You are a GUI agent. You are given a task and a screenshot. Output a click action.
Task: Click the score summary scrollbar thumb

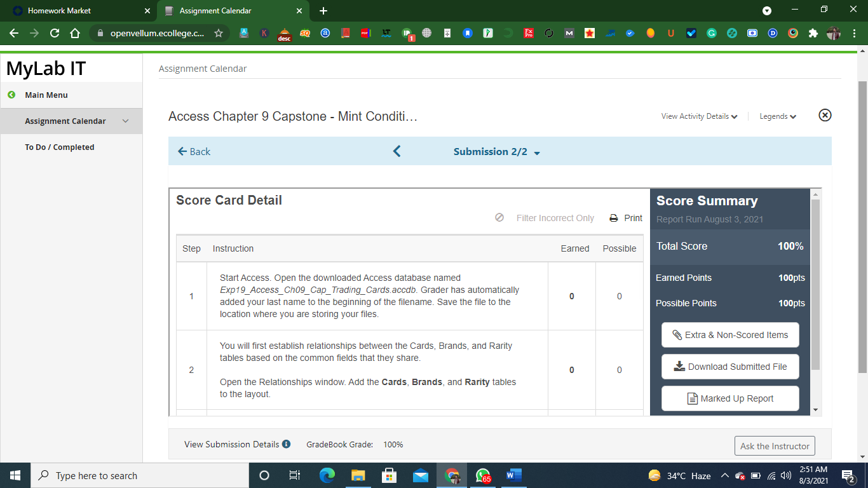click(815, 285)
